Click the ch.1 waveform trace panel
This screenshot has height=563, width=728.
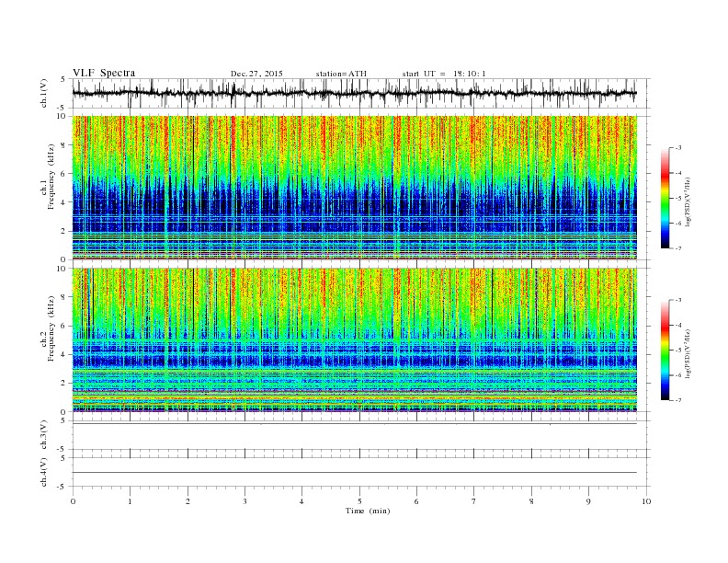[360, 93]
